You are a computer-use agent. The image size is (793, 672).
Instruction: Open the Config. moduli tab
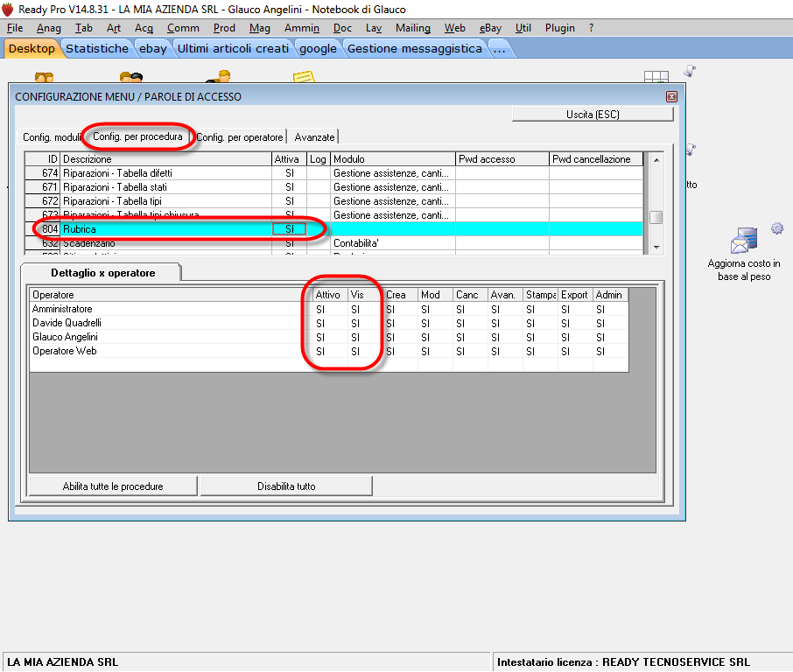coord(52,137)
